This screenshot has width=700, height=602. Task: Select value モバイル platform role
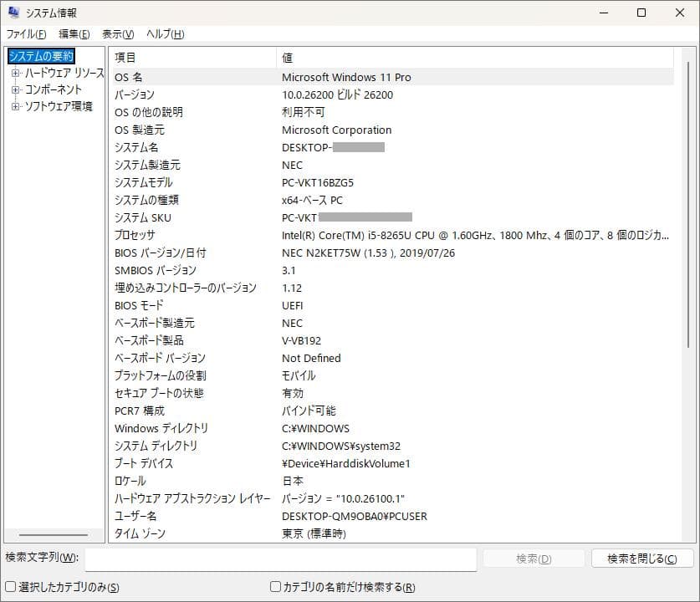(x=299, y=375)
